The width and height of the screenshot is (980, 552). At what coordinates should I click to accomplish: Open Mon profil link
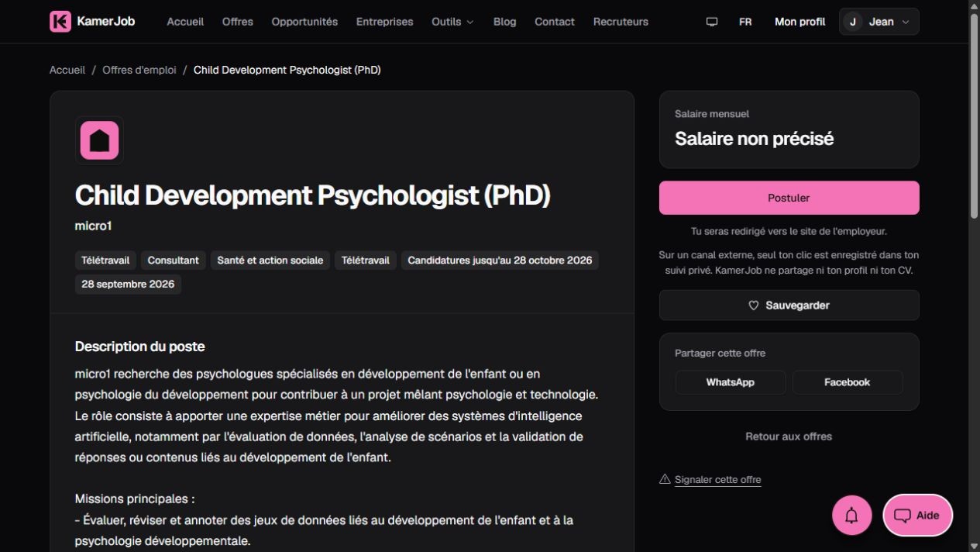point(799,22)
